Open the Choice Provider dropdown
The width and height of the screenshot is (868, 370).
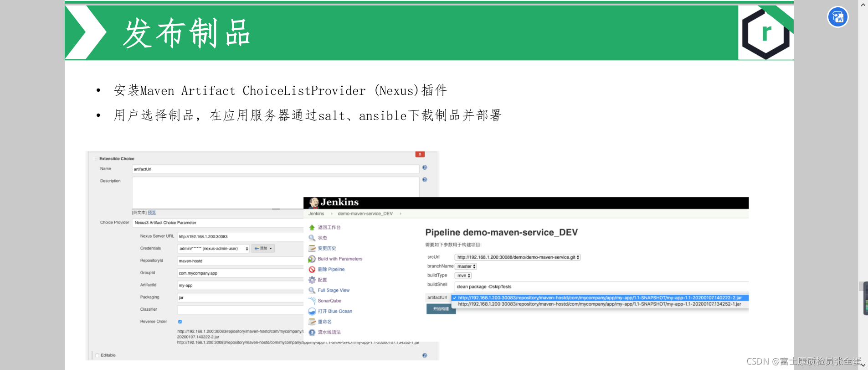point(218,223)
